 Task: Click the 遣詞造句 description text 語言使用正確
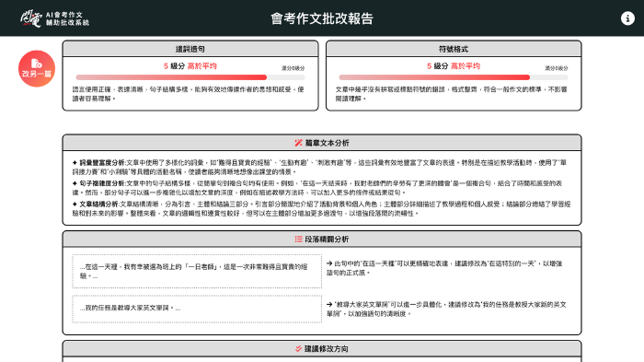189,94
